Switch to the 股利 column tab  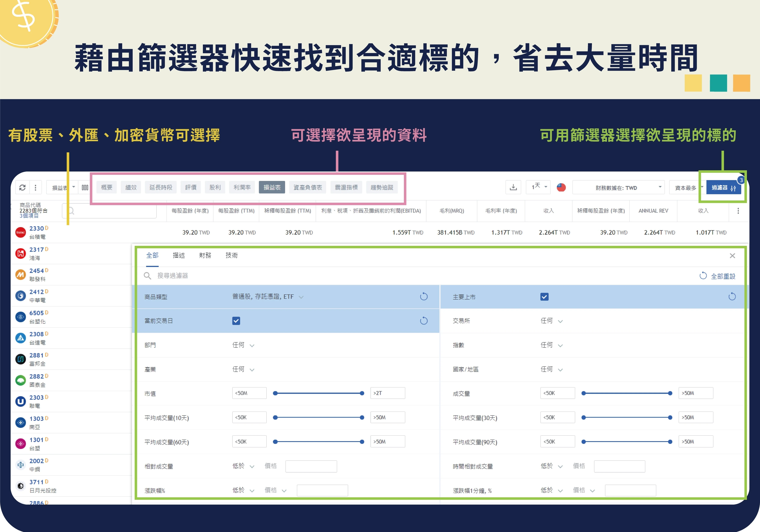(x=215, y=187)
